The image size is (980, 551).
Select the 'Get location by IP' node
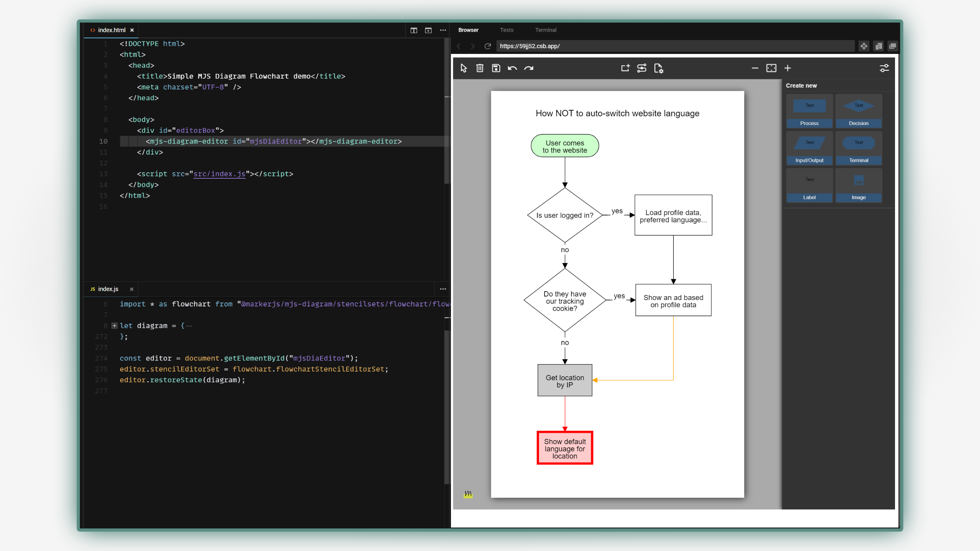tap(565, 380)
